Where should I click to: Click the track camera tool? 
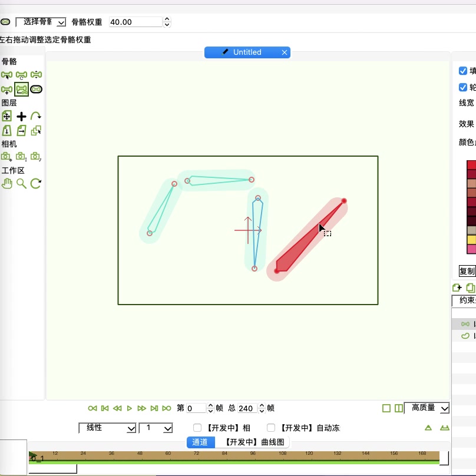click(x=6, y=157)
